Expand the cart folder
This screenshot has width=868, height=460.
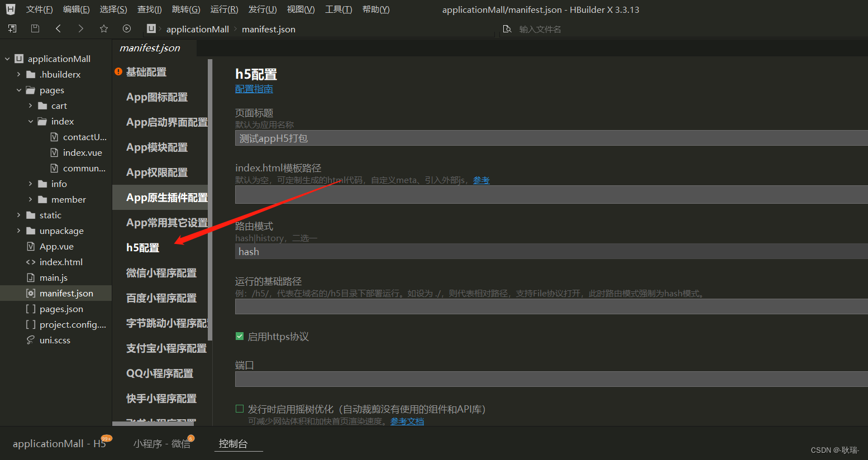tap(30, 106)
